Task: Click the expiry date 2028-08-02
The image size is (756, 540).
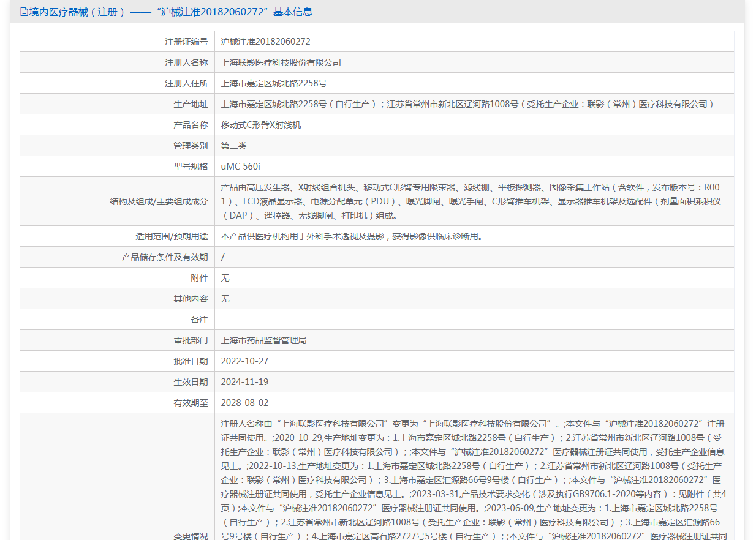Action: [244, 403]
